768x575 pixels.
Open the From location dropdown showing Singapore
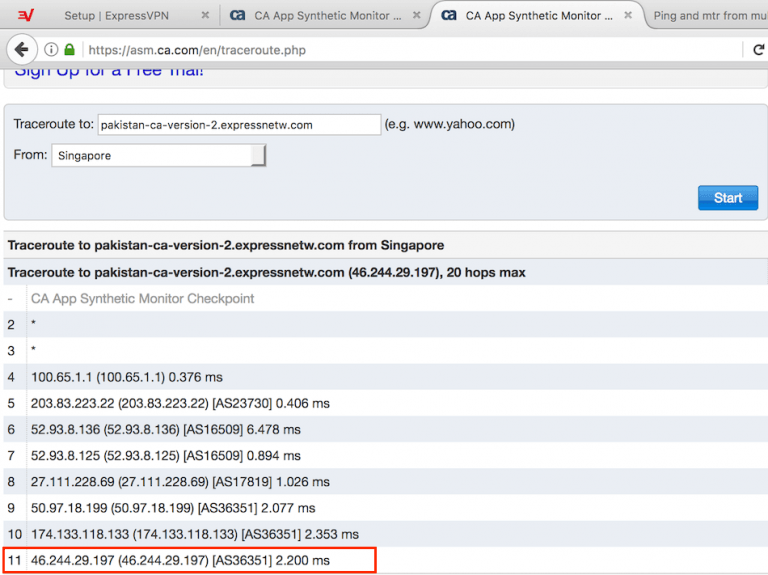pos(159,156)
